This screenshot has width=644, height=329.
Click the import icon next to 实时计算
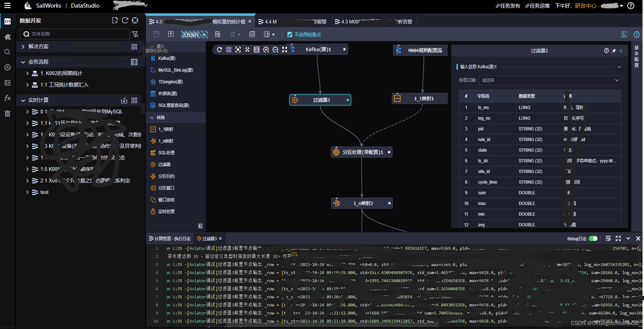[124, 100]
